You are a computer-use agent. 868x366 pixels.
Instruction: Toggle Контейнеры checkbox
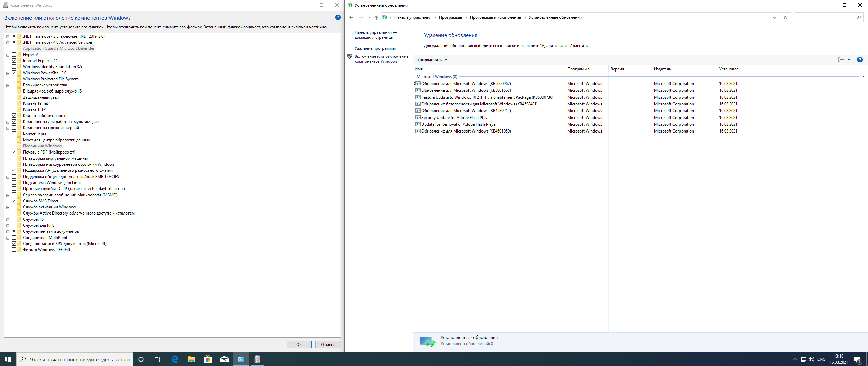[14, 134]
